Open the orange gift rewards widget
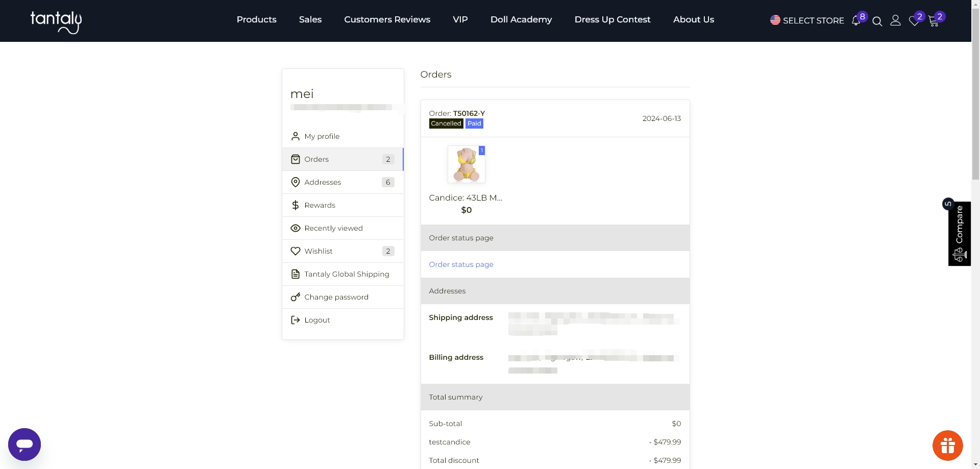 pos(948,446)
